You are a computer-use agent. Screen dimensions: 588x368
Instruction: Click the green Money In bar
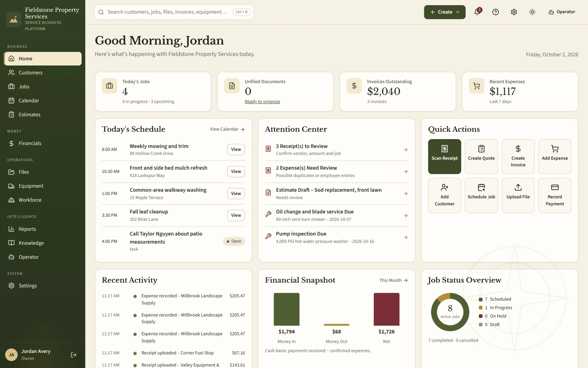[286, 309]
